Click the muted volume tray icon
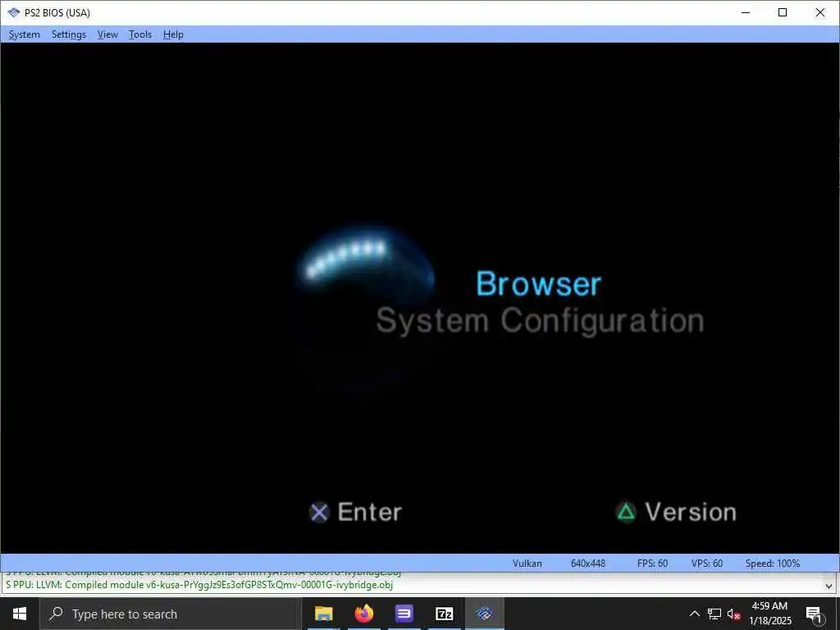 coord(733,614)
